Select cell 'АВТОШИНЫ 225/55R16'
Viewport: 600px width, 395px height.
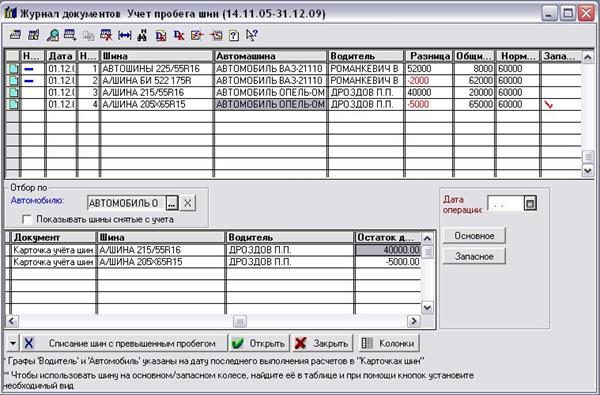pyautogui.click(x=156, y=69)
